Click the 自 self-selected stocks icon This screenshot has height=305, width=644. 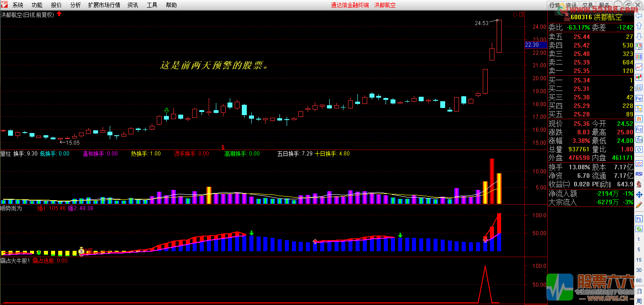pos(640,118)
